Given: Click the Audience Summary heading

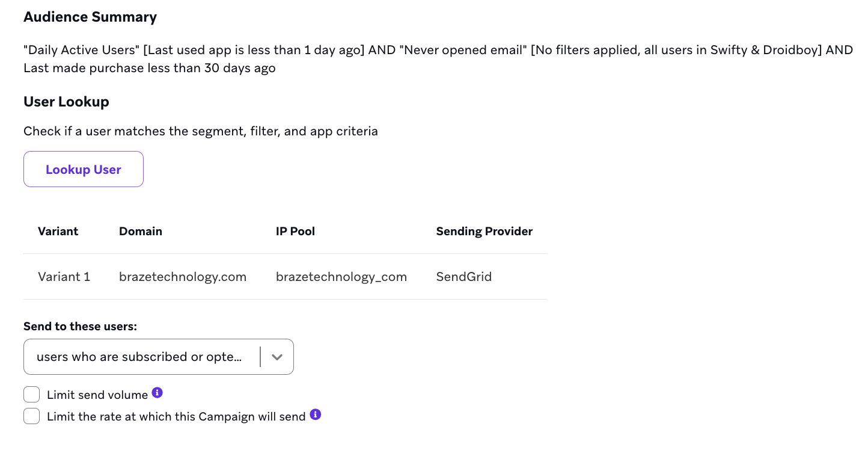Looking at the screenshot, I should pyautogui.click(x=90, y=17).
